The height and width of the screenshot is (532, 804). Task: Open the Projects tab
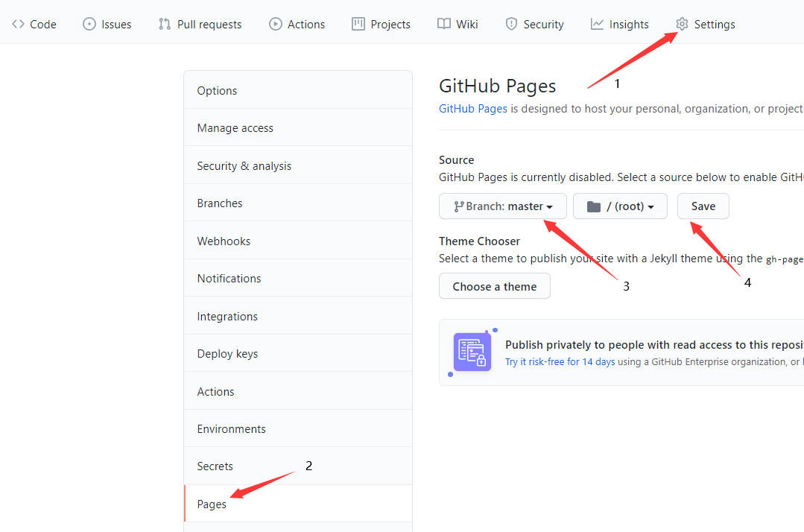[x=381, y=24]
